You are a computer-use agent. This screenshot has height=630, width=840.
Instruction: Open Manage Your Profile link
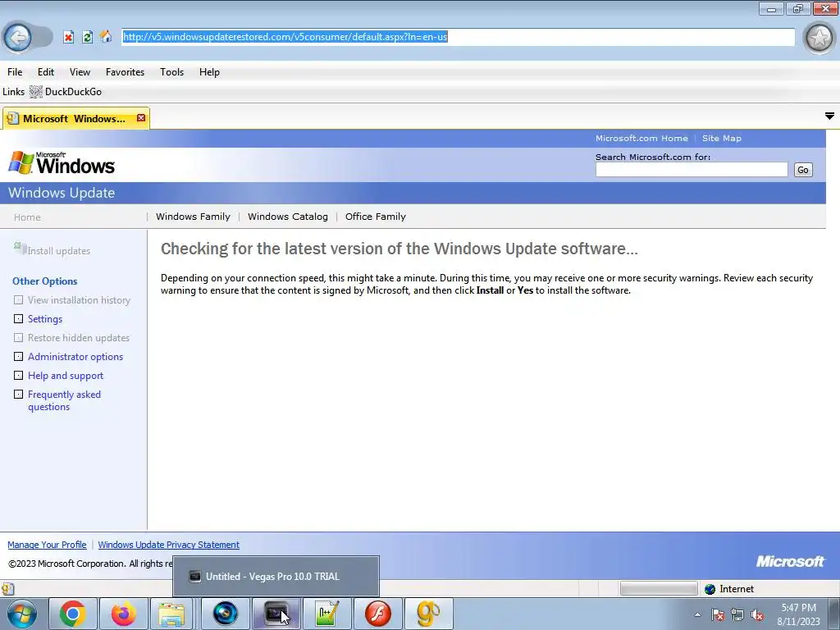(47, 545)
